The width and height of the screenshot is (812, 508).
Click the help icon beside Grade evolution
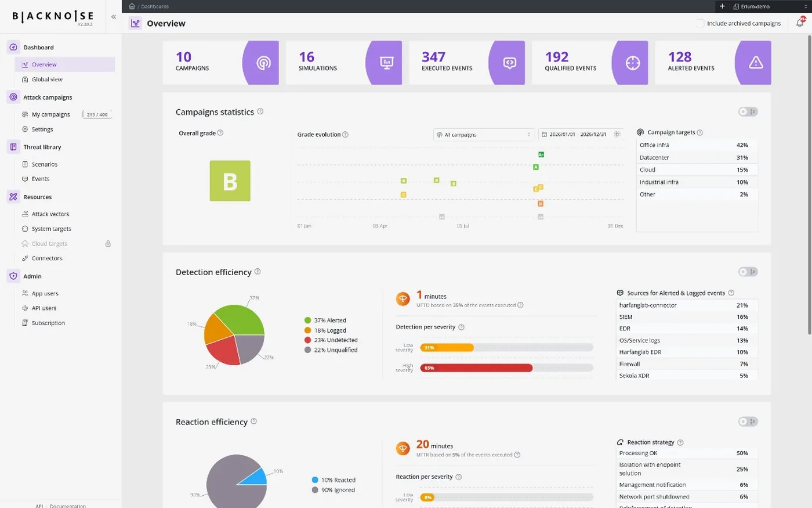(x=346, y=135)
